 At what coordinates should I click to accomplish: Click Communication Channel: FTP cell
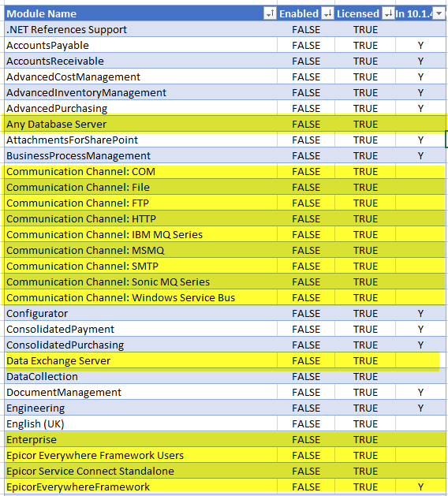tap(141, 203)
